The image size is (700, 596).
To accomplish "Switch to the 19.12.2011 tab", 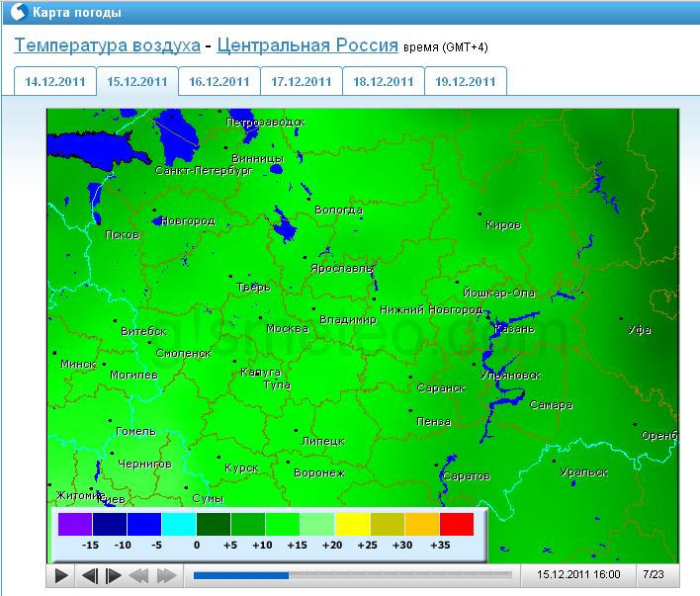I will click(465, 82).
